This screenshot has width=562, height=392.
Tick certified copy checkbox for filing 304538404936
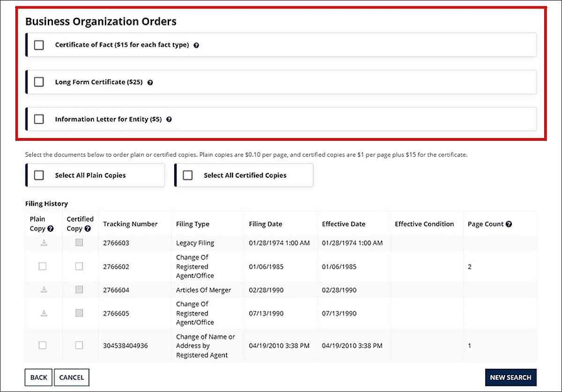click(79, 345)
